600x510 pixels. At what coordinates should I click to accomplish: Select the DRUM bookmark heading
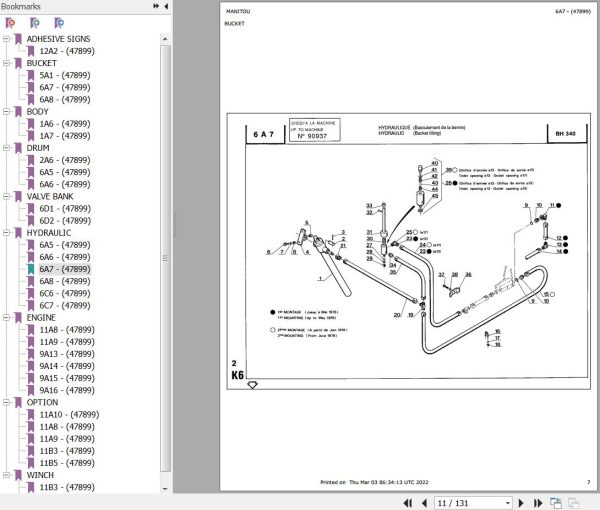click(x=38, y=148)
